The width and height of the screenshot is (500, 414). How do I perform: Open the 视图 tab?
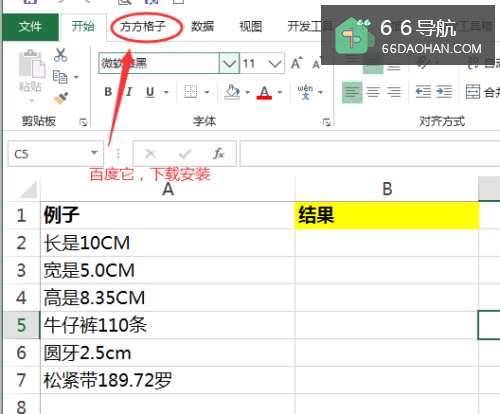point(251,26)
